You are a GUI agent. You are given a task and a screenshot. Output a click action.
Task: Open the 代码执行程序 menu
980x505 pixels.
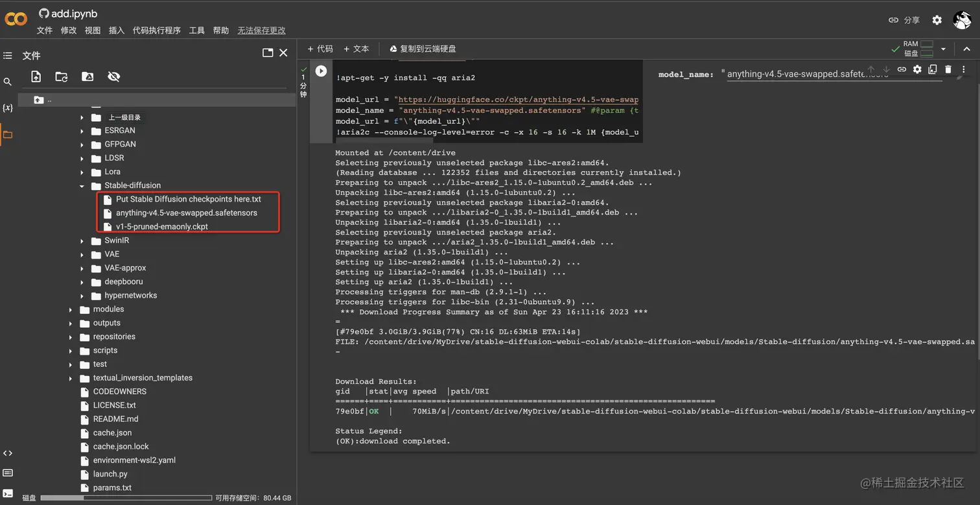pyautogui.click(x=157, y=30)
